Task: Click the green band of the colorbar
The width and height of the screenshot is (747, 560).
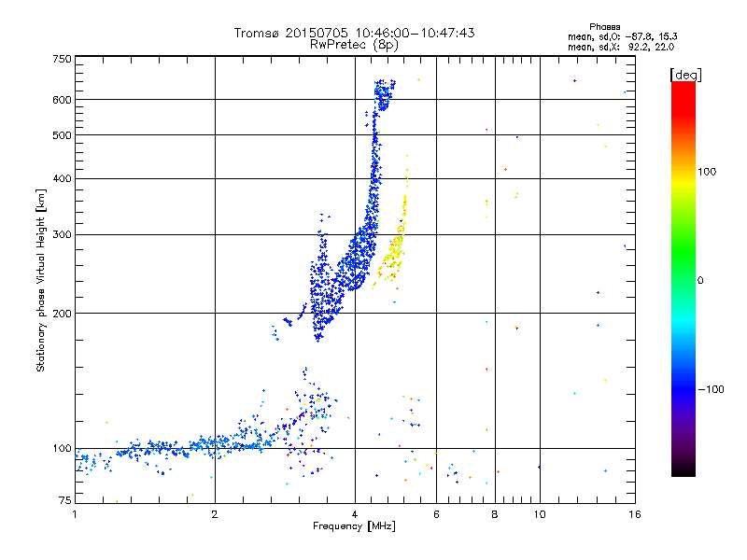Action: [x=684, y=250]
